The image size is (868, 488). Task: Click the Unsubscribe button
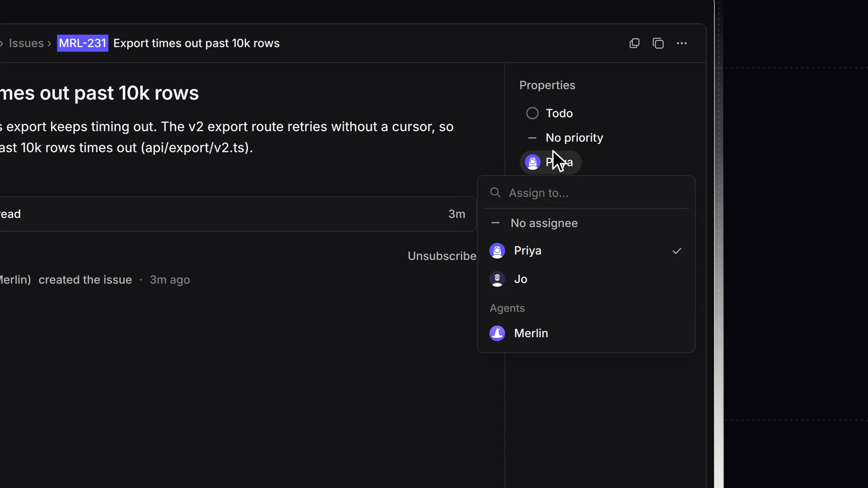point(442,256)
